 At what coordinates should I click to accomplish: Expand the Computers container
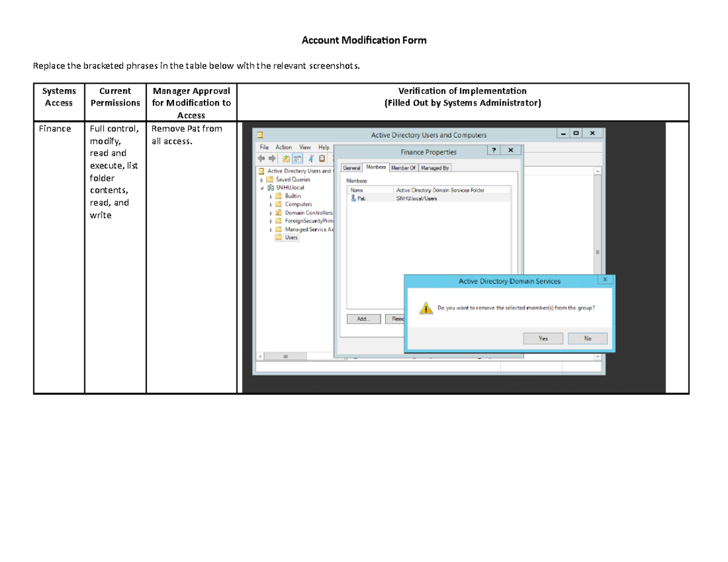tap(271, 204)
